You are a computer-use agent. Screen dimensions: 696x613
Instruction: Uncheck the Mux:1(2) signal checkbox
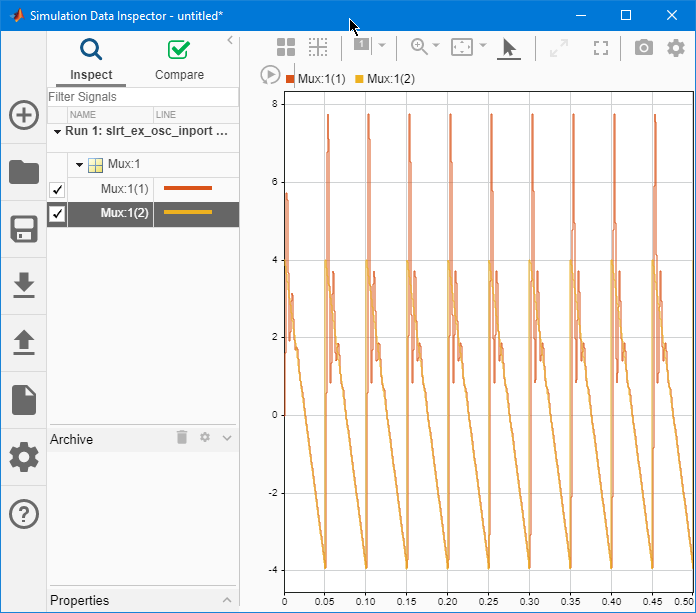57,214
